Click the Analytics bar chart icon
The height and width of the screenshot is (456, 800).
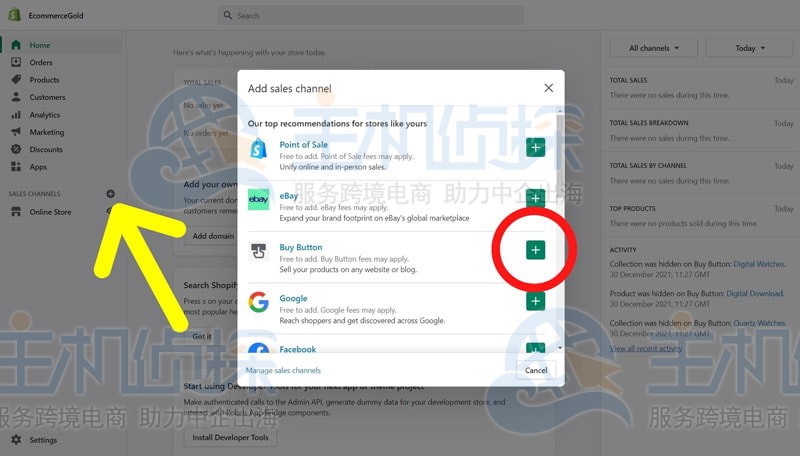click(x=16, y=115)
